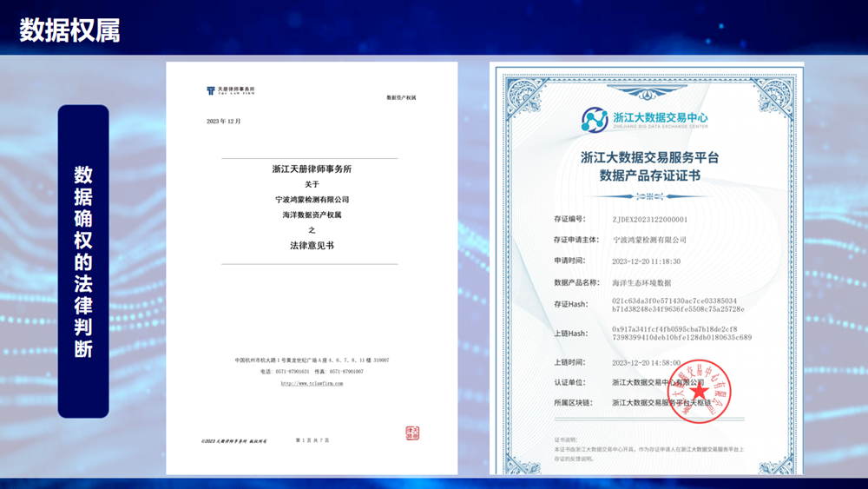Click the small red seal on the legal opinion
868x489 pixels.
pos(412,433)
